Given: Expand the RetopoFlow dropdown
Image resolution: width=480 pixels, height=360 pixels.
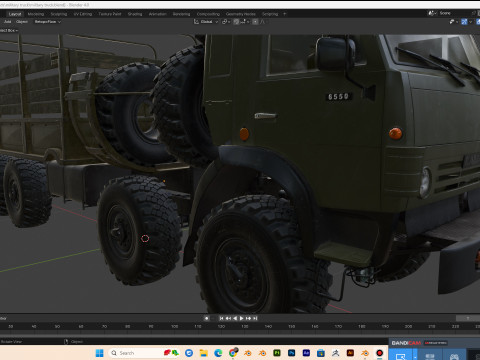Looking at the screenshot, I should tap(48, 22).
